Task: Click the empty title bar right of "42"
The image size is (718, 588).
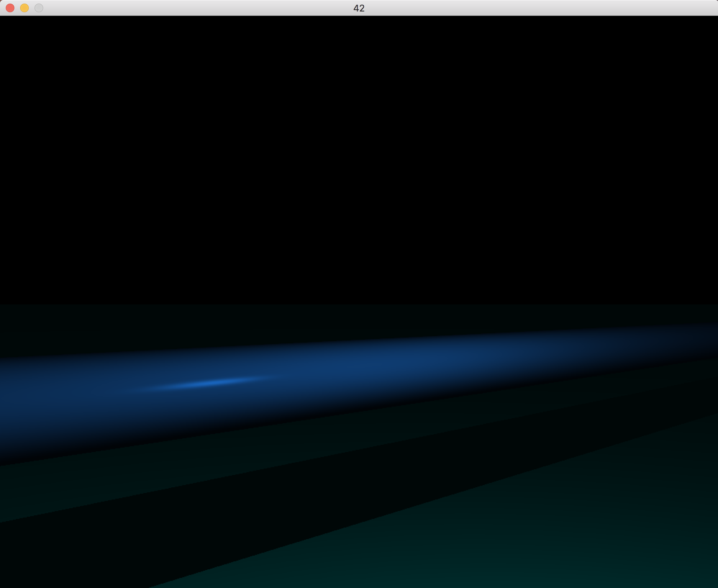Action: coord(540,8)
